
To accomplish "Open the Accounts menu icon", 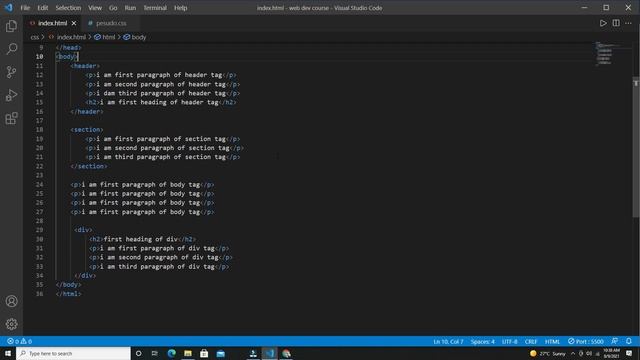I will click(x=11, y=301).
